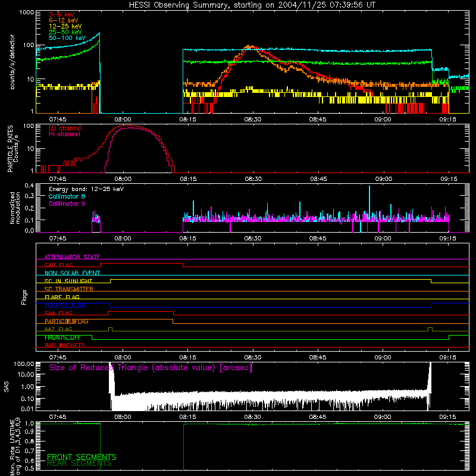Select the REAR SEGMENTS legend label
476x476 pixels.
pyautogui.click(x=79, y=464)
